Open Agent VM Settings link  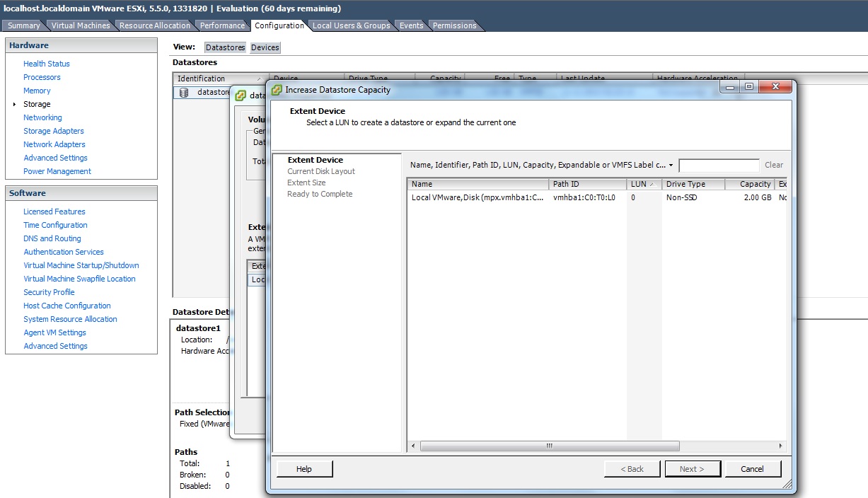coord(54,332)
